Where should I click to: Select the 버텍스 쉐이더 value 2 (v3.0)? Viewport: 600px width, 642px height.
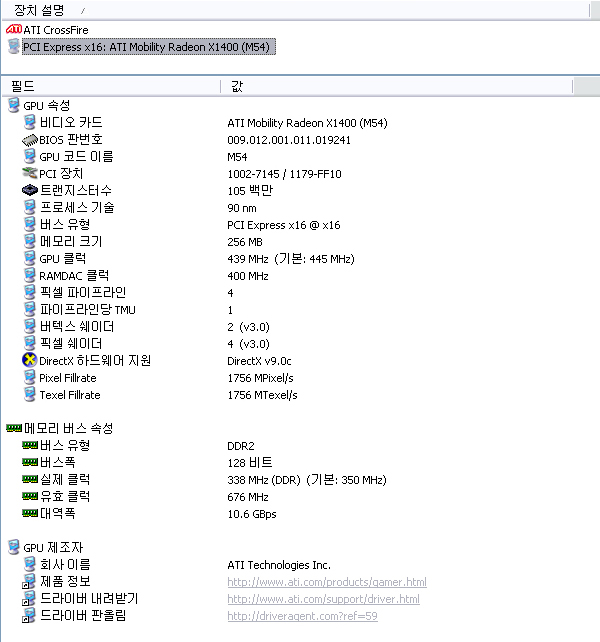tap(248, 327)
